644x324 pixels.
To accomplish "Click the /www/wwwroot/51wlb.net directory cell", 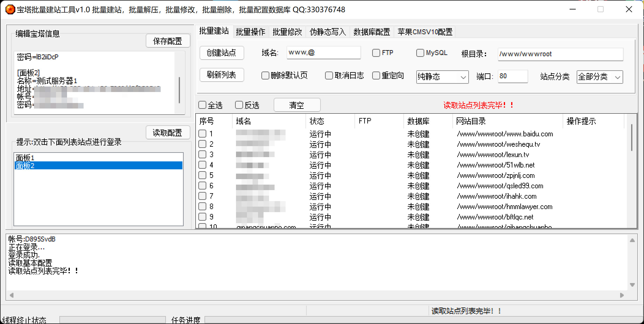I will [x=496, y=165].
